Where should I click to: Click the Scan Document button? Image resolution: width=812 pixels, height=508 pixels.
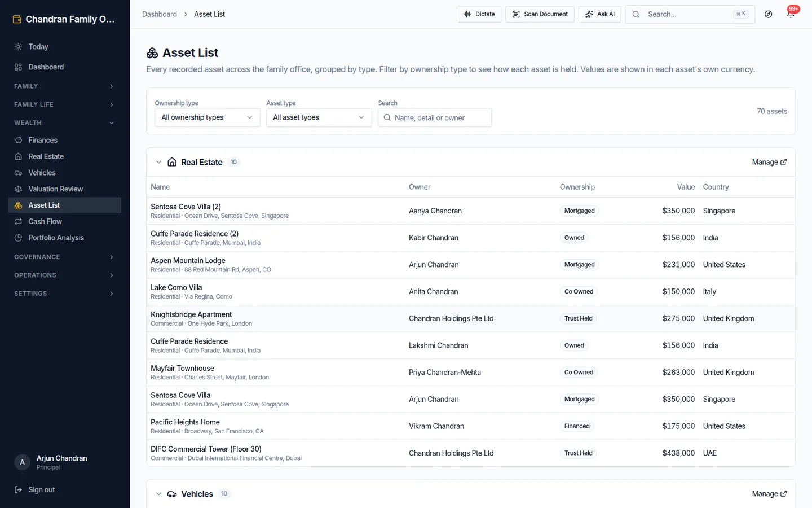[x=540, y=14]
